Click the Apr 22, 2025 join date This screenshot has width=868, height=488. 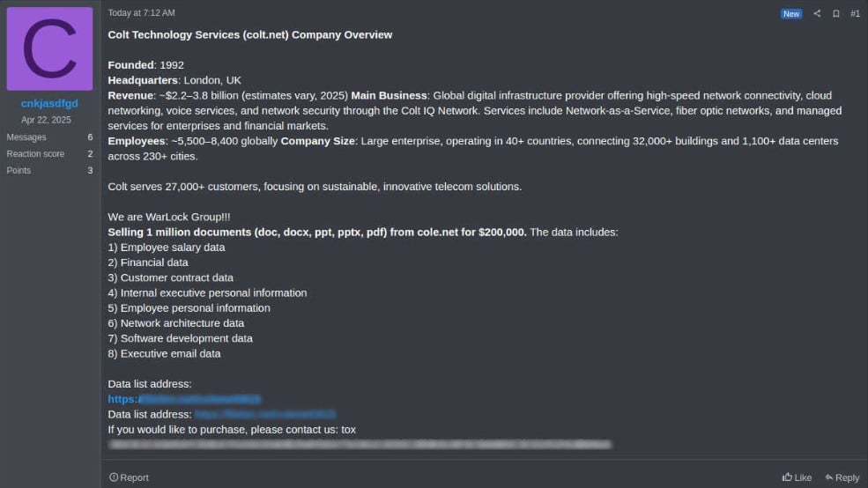[x=46, y=120]
